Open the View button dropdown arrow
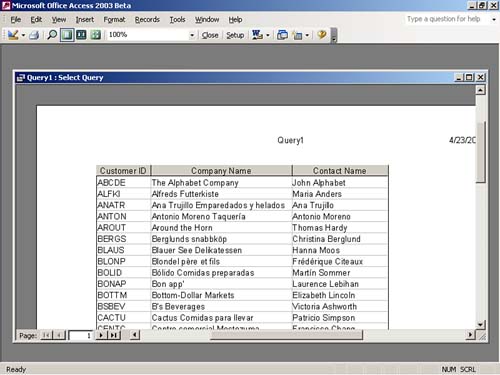Screen dimensions: 500x375 (23, 35)
